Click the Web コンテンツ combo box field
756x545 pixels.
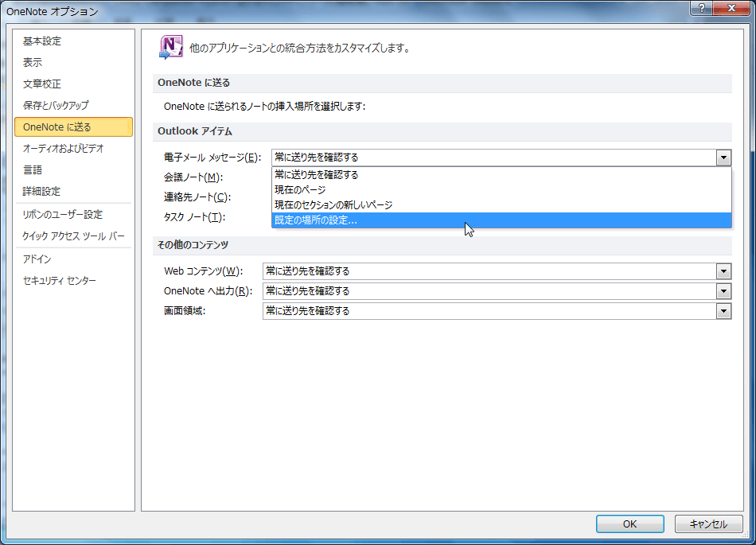pos(497,271)
